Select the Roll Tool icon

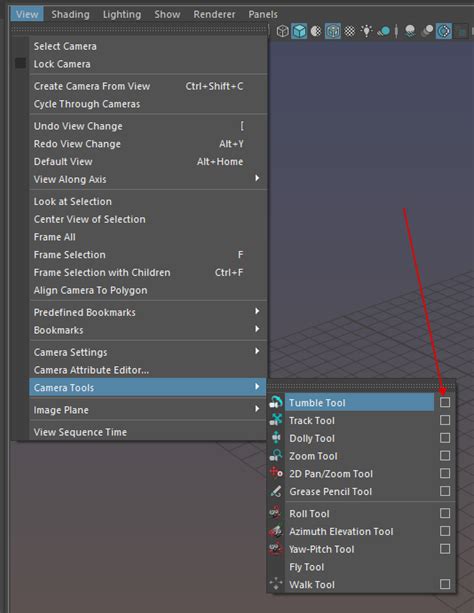click(x=276, y=513)
